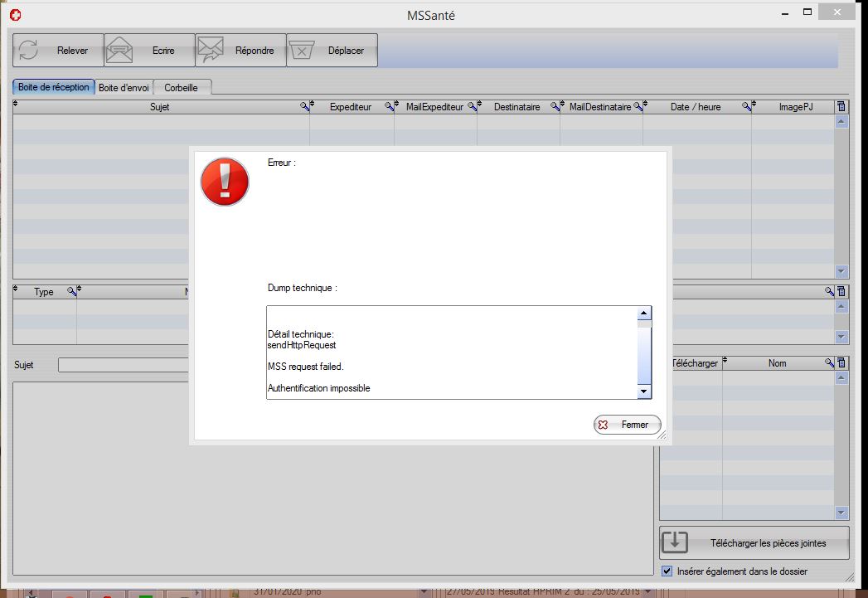
Task: Click the "MSS request failed." line
Action: [x=306, y=367]
